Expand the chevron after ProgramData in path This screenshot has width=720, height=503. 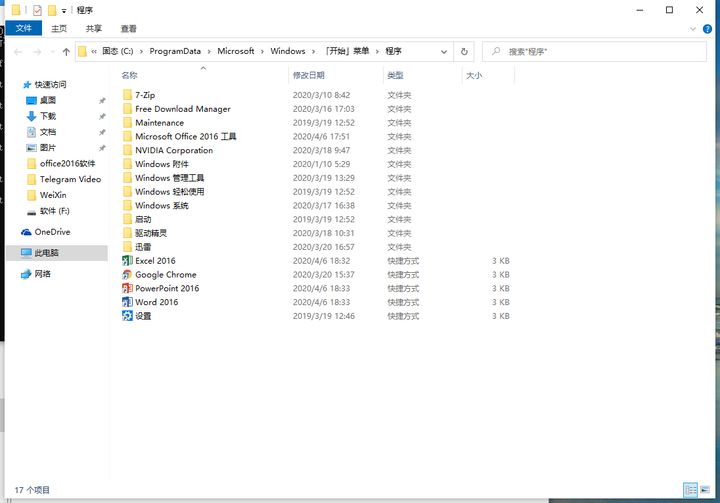point(209,51)
